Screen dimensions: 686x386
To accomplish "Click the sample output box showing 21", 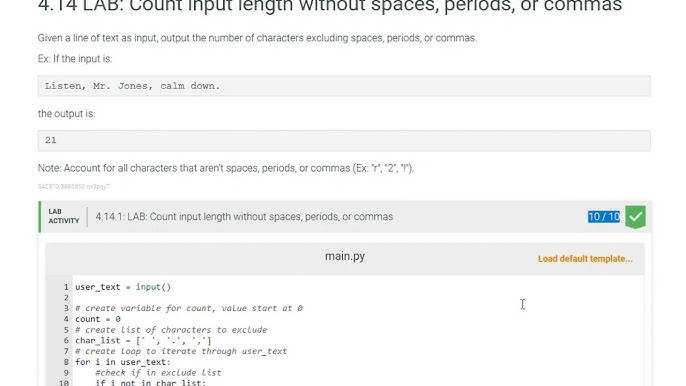I will point(344,140).
